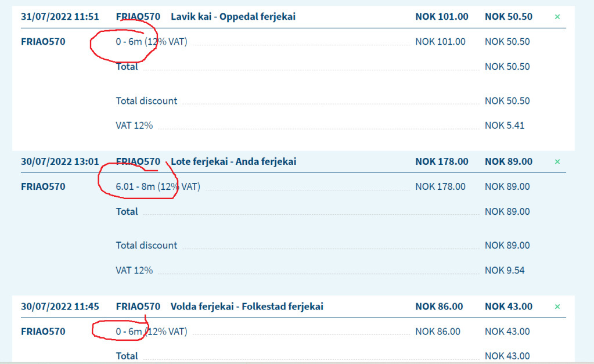Click the bold NOK 101.00 header price
This screenshot has width=594, height=364.
pyautogui.click(x=441, y=17)
